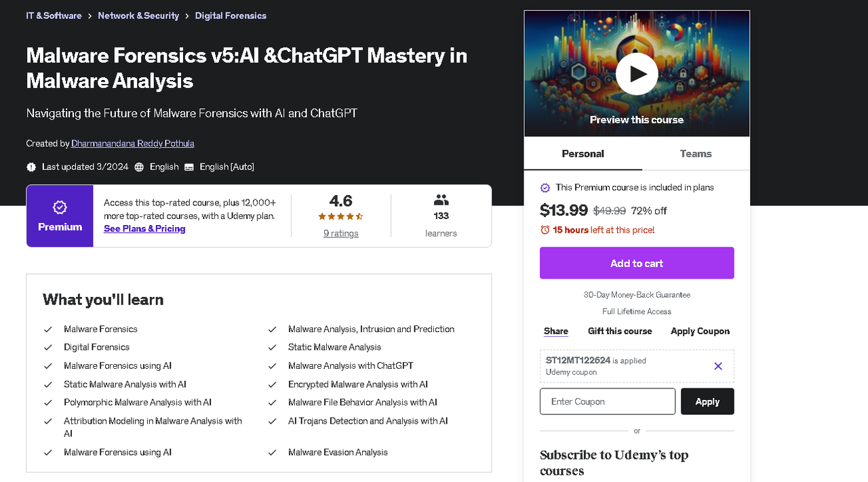Click the $13.99 price text
Screen dimensions: 868x482
(x=564, y=211)
